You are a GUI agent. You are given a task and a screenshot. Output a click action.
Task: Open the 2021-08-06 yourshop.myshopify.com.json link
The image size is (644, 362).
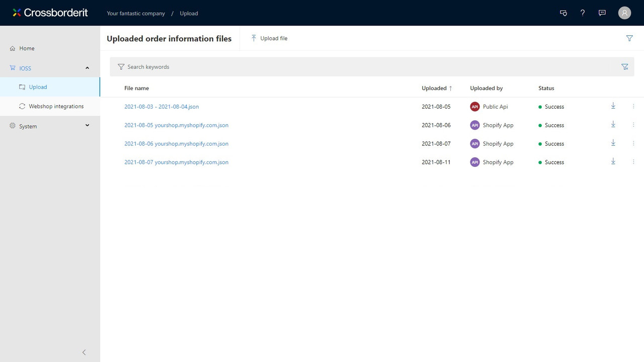[176, 144]
